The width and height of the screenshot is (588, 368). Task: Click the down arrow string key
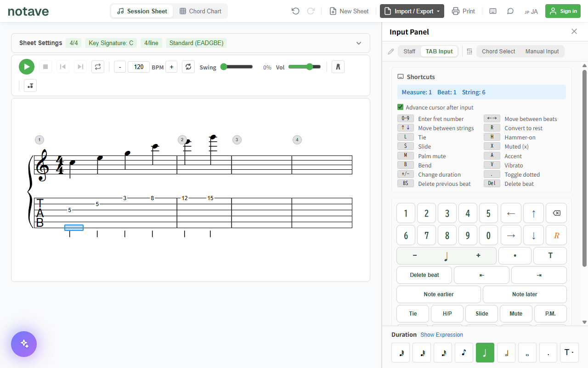tap(533, 236)
